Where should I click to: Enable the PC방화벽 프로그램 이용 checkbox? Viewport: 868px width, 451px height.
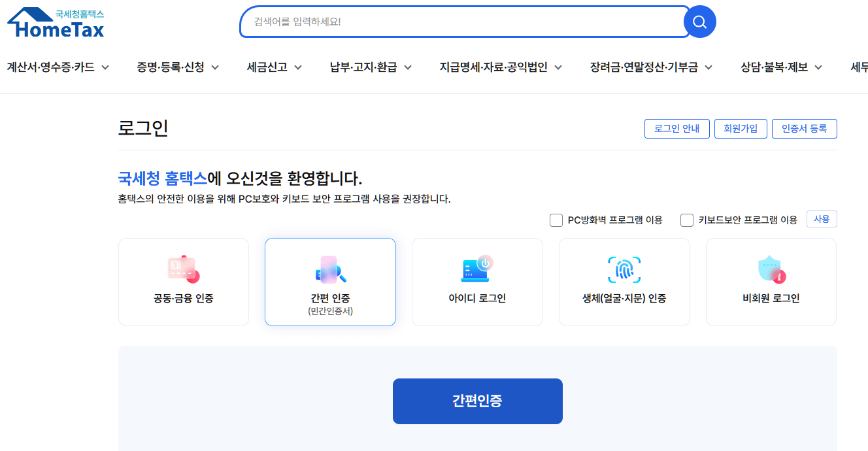pyautogui.click(x=556, y=220)
